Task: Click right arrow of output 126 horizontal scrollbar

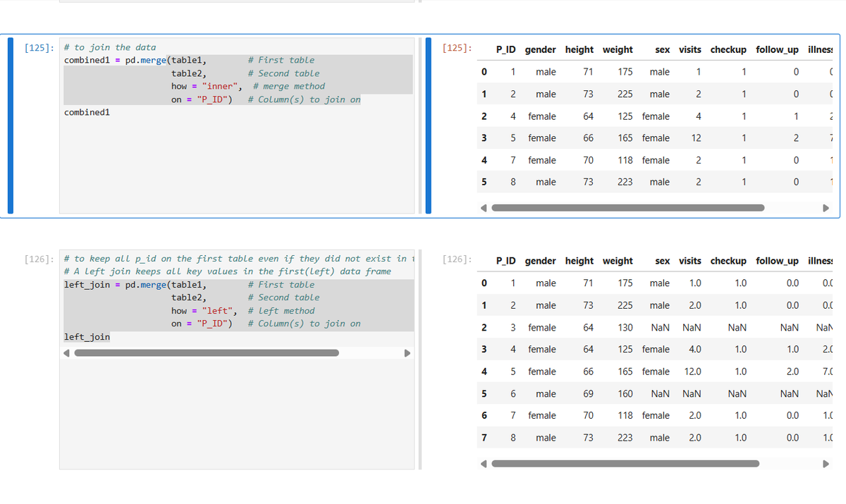Action: (x=828, y=463)
